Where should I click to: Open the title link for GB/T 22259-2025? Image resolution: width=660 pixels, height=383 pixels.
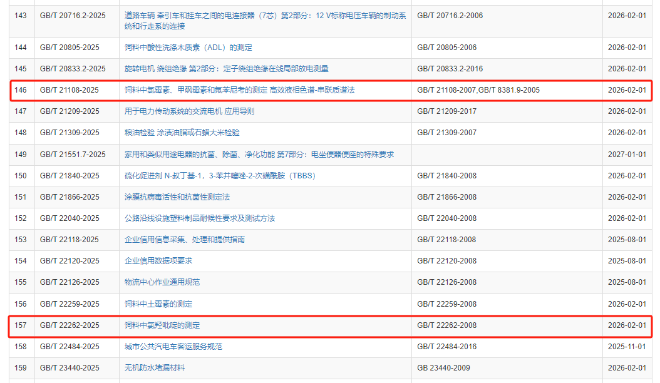click(x=158, y=304)
